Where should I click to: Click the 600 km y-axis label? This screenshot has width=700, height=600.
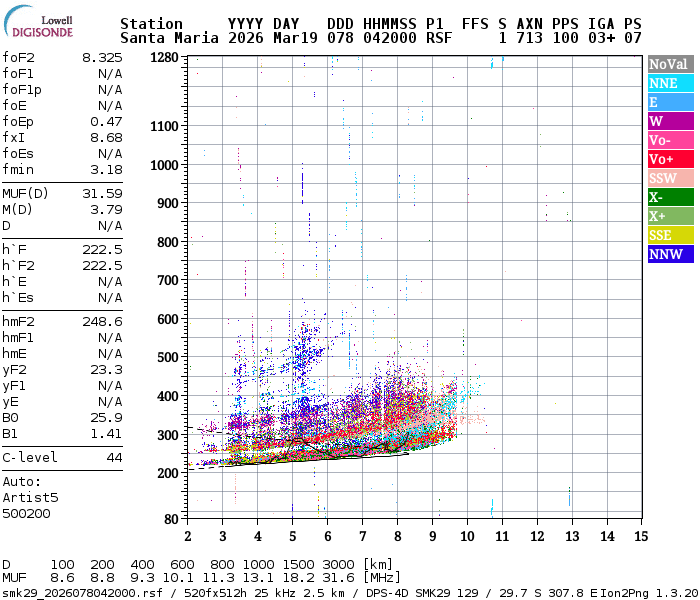pyautogui.click(x=168, y=319)
